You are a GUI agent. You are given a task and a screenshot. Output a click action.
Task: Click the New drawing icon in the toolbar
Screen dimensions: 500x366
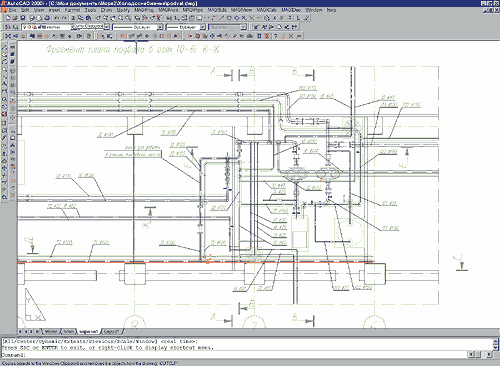8,18
